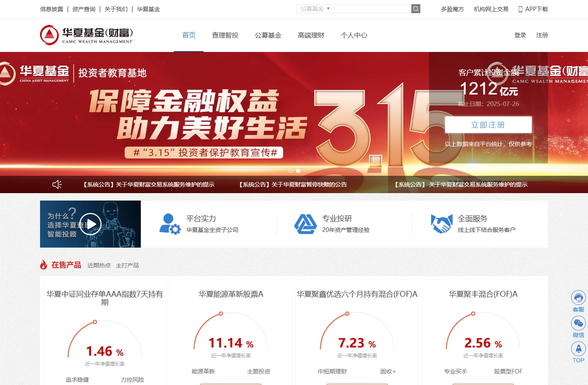Click the 中短期理财 tag
The height and width of the screenshot is (385, 588).
click(x=332, y=371)
